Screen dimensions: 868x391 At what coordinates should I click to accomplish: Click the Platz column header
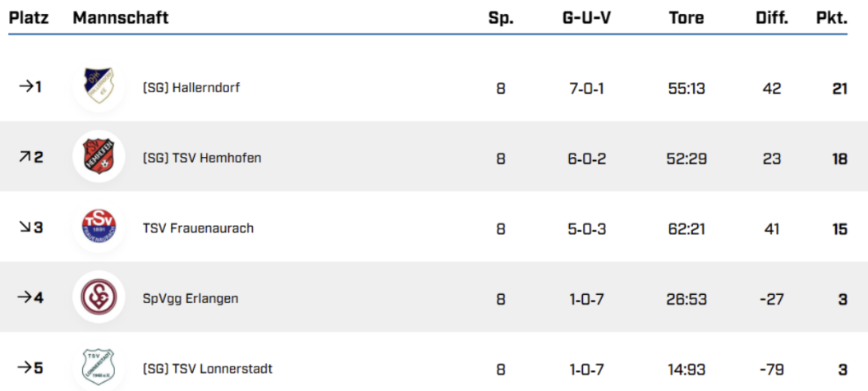click(x=29, y=17)
